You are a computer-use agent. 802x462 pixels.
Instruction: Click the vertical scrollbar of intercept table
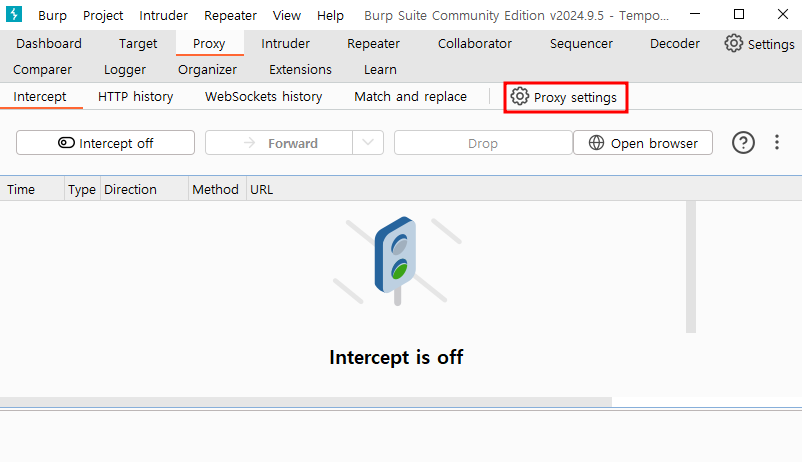[x=691, y=267]
